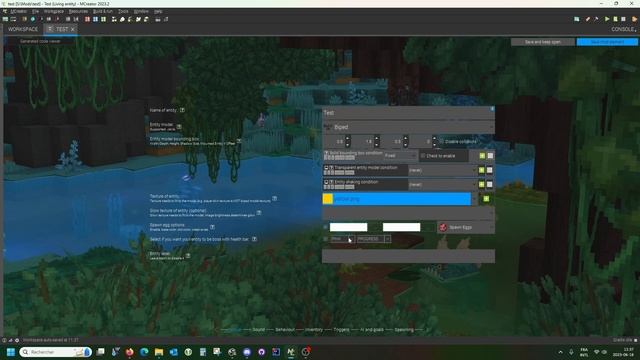Close the TEST tab

pyautogui.click(x=73, y=29)
